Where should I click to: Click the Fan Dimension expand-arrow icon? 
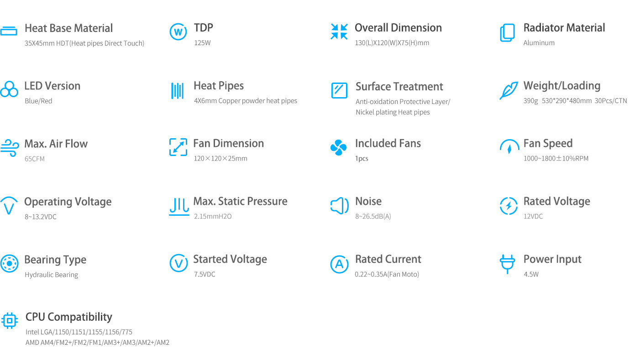178,147
